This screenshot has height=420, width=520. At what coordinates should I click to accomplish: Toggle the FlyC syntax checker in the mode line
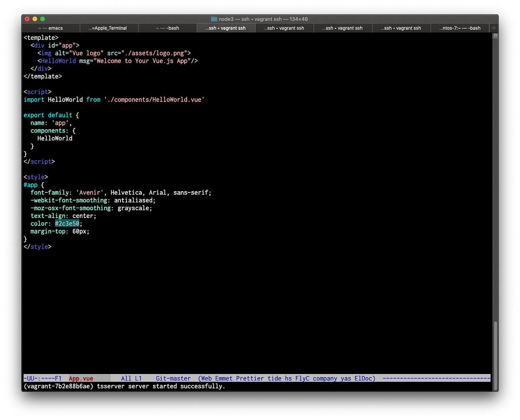302,378
